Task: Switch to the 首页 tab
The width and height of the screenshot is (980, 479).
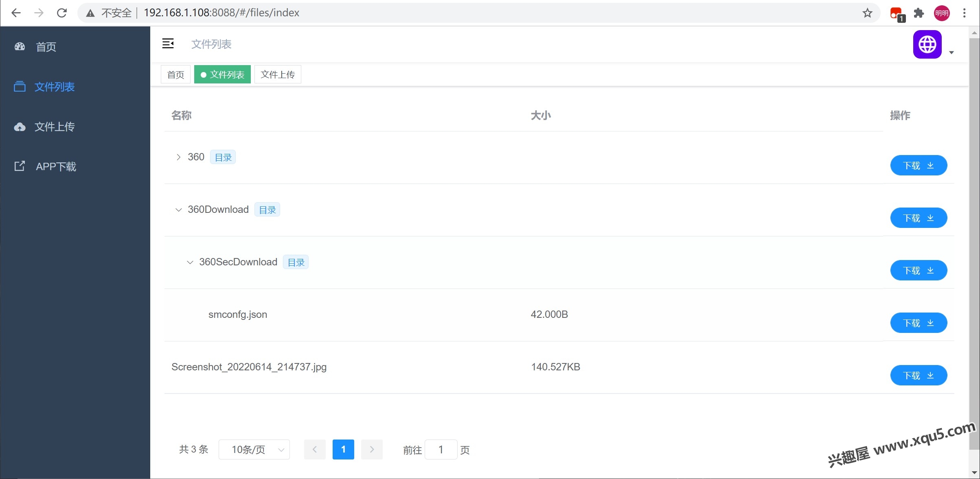Action: point(175,74)
